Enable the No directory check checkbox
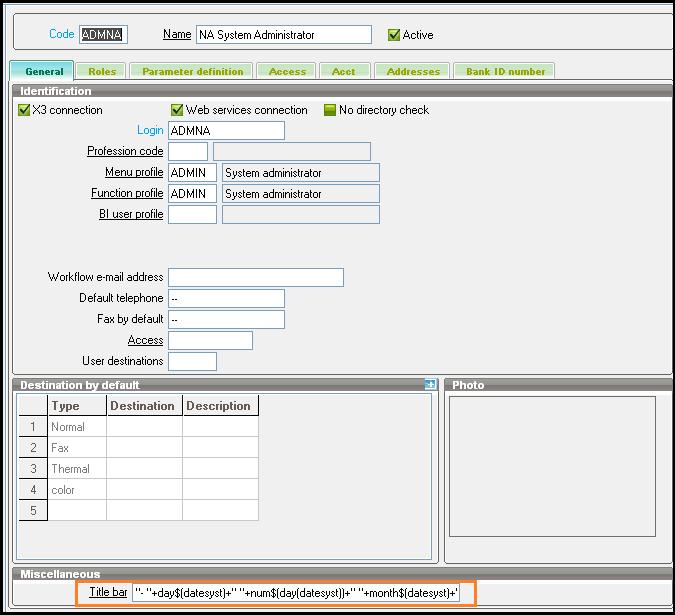 (330, 110)
